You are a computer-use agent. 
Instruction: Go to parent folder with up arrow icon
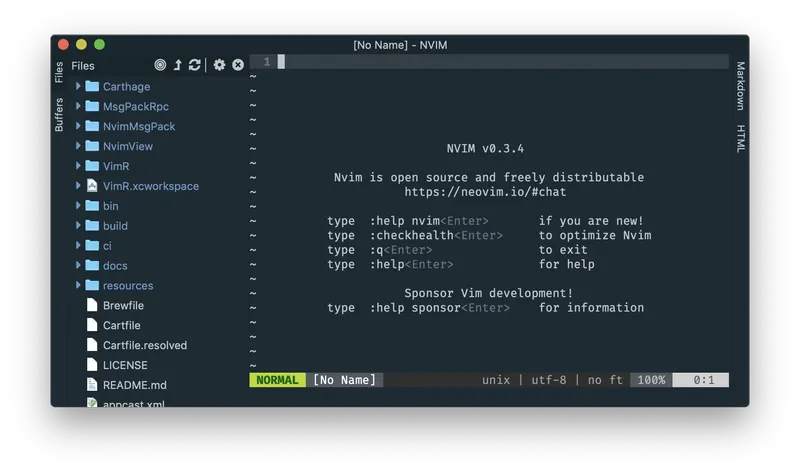click(x=178, y=65)
